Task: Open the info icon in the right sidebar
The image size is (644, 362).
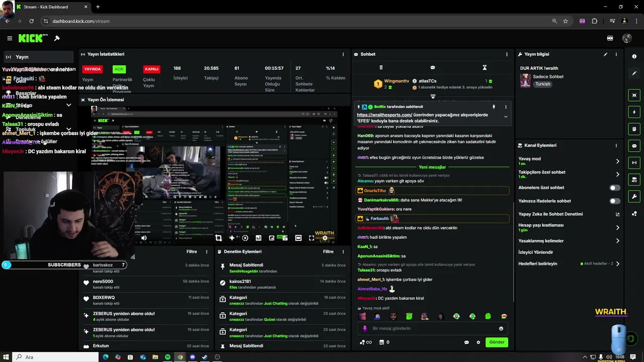Action: (634, 56)
